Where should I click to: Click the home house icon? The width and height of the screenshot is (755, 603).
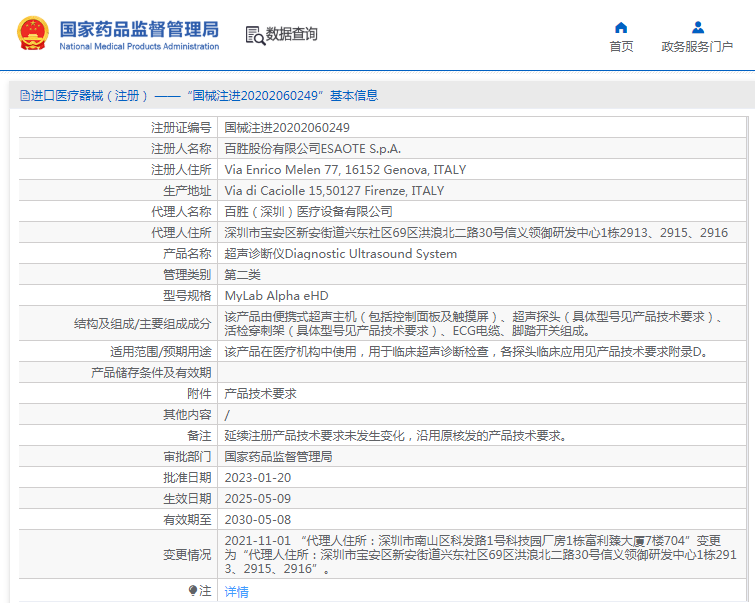click(621, 27)
